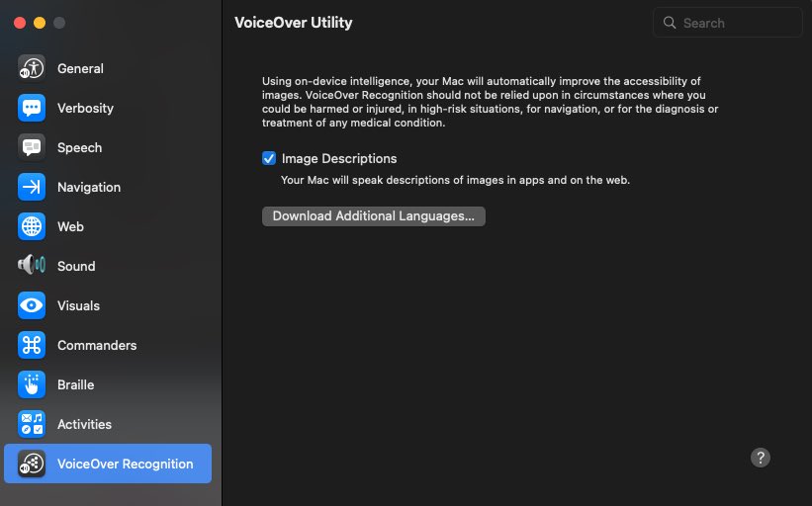Click the on-device intelligence disclaimer paragraph
This screenshot has width=812, height=506.
point(490,102)
